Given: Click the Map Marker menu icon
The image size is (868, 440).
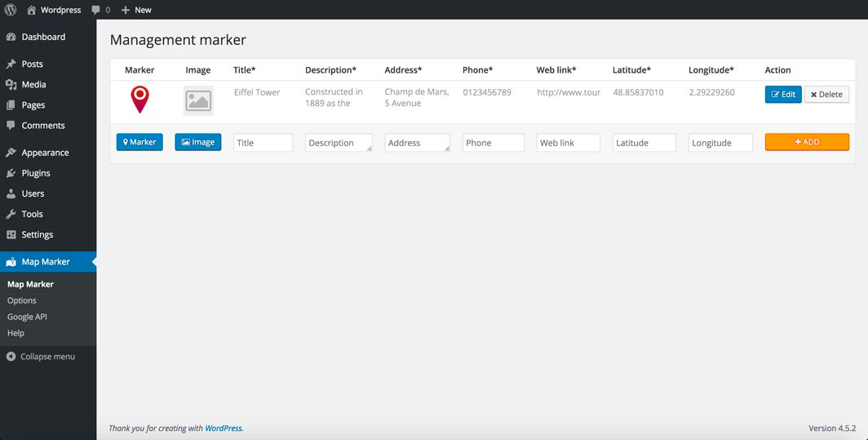Looking at the screenshot, I should point(11,262).
